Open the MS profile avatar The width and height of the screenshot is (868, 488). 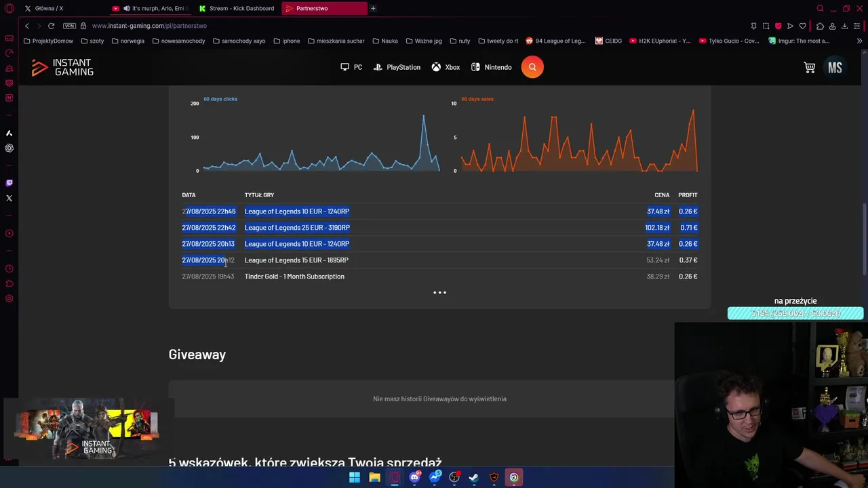coord(835,67)
